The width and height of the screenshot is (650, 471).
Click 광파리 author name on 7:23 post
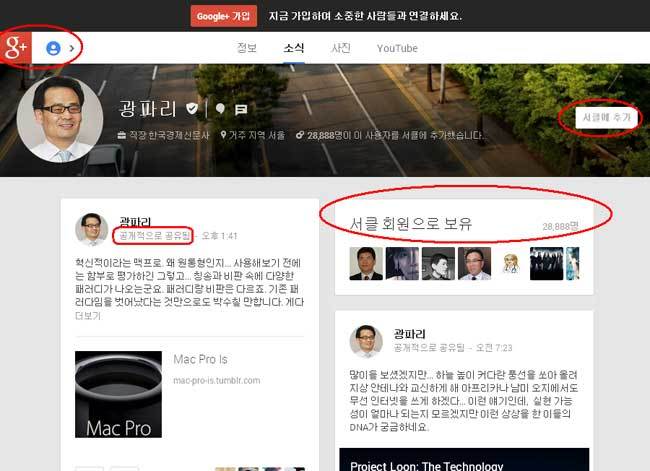tap(410, 334)
